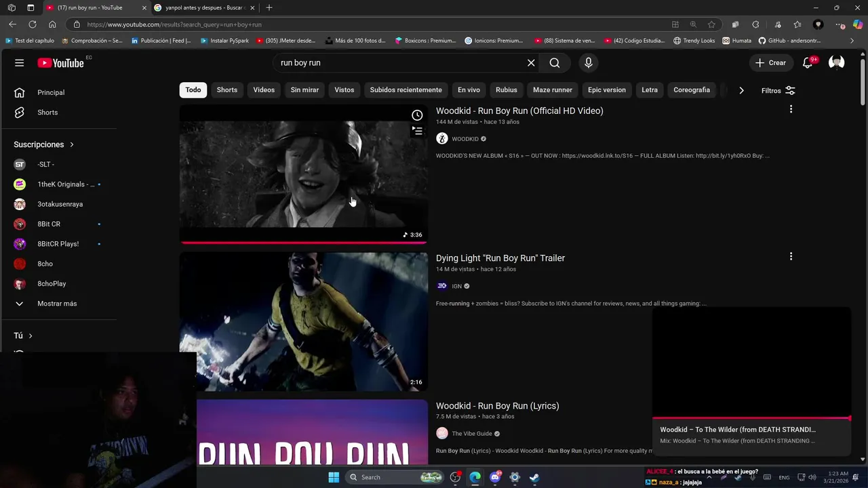Image resolution: width=868 pixels, height=488 pixels.
Task: Open a new browser tab with plus
Action: point(269,7)
